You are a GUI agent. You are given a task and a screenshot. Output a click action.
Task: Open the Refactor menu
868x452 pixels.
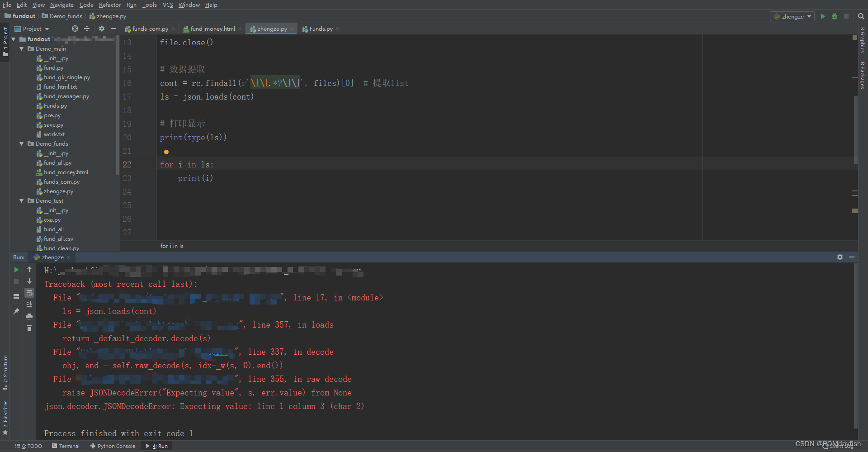pos(110,5)
